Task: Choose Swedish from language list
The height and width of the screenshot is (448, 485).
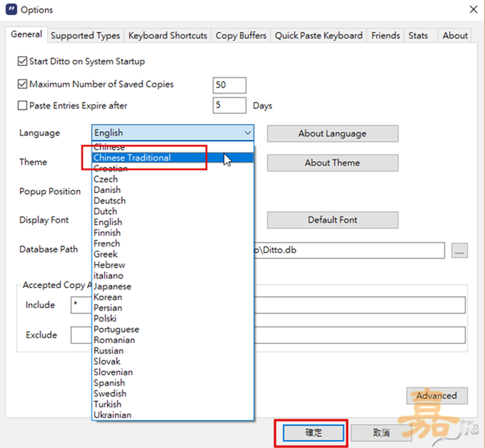Action: coord(173,394)
